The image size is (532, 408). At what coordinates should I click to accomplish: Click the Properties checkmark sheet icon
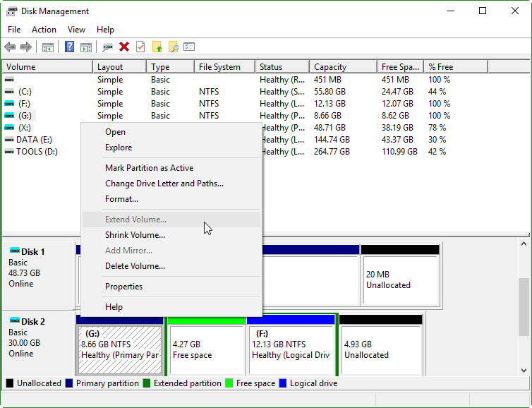140,47
